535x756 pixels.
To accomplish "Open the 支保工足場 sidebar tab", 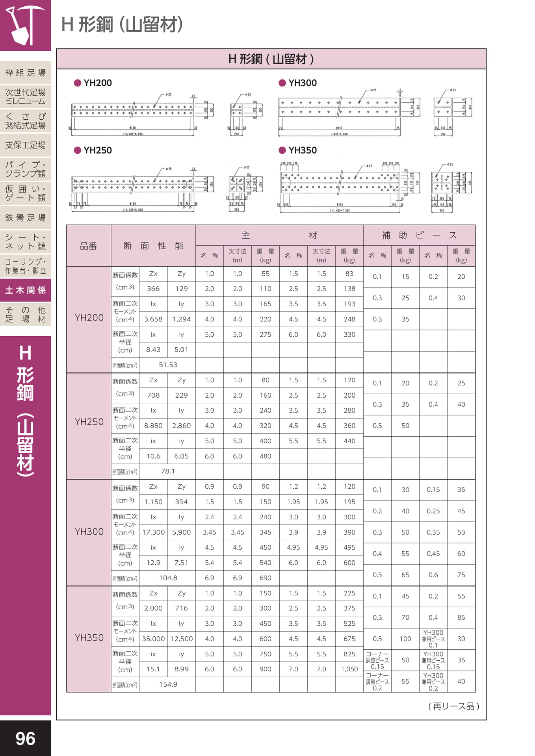I will 25,145.
